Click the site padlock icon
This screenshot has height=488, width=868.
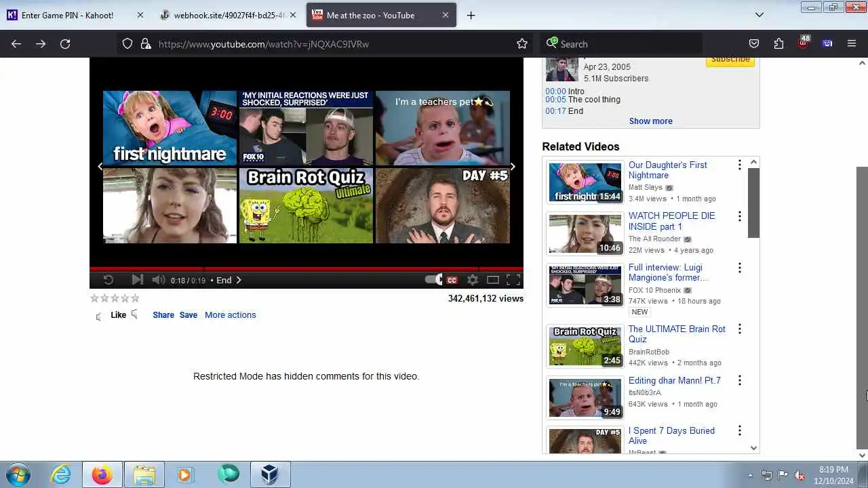pyautogui.click(x=145, y=43)
